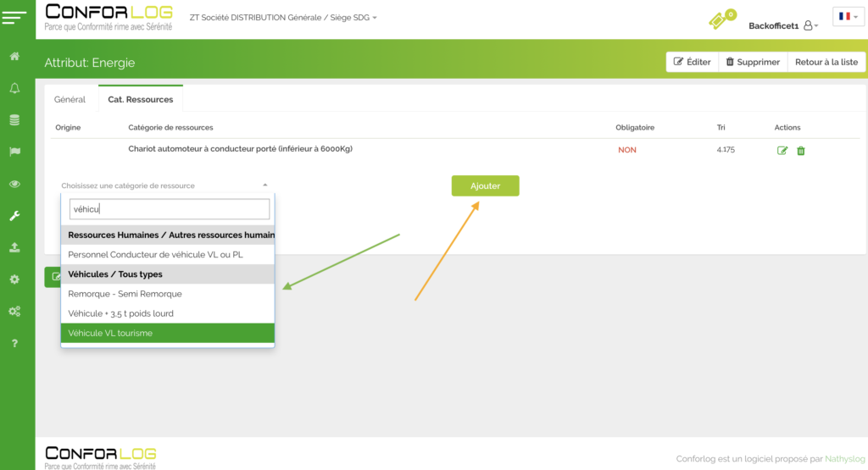Image resolution: width=868 pixels, height=470 pixels.
Task: Click the wrench tools sidebar icon
Action: tap(14, 216)
